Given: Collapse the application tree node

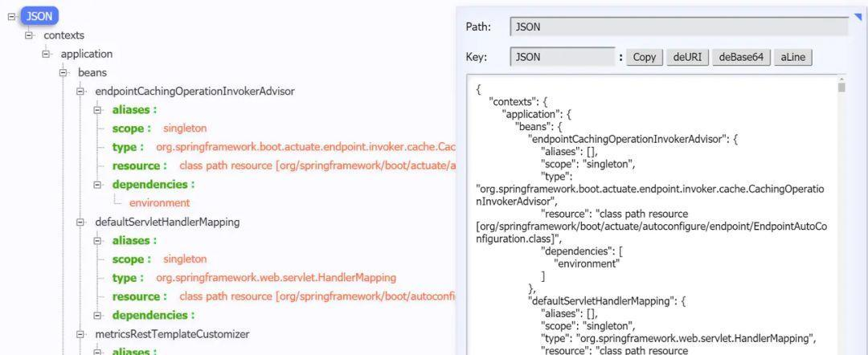Looking at the screenshot, I should pos(46,54).
